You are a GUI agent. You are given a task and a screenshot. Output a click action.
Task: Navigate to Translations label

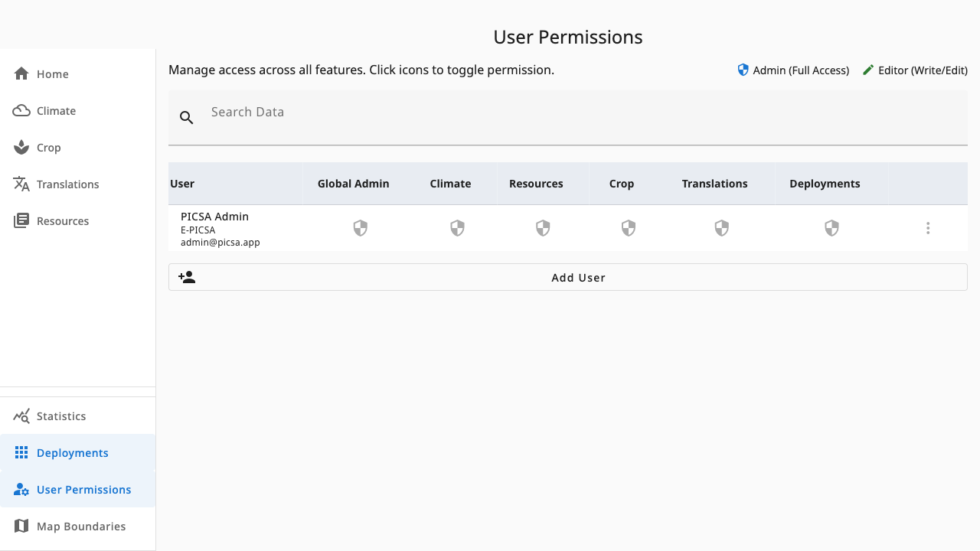click(68, 184)
